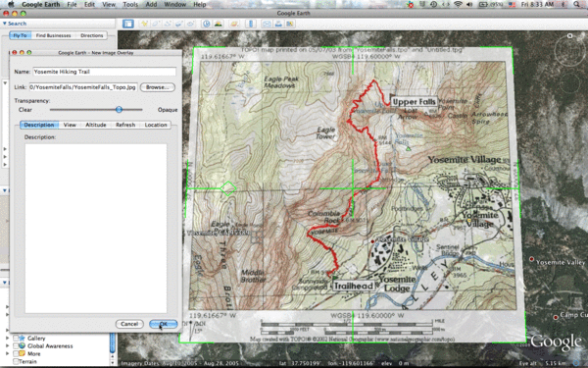The image size is (588, 368).
Task: Click the Print toolbar icon
Action: pyautogui.click(x=278, y=24)
